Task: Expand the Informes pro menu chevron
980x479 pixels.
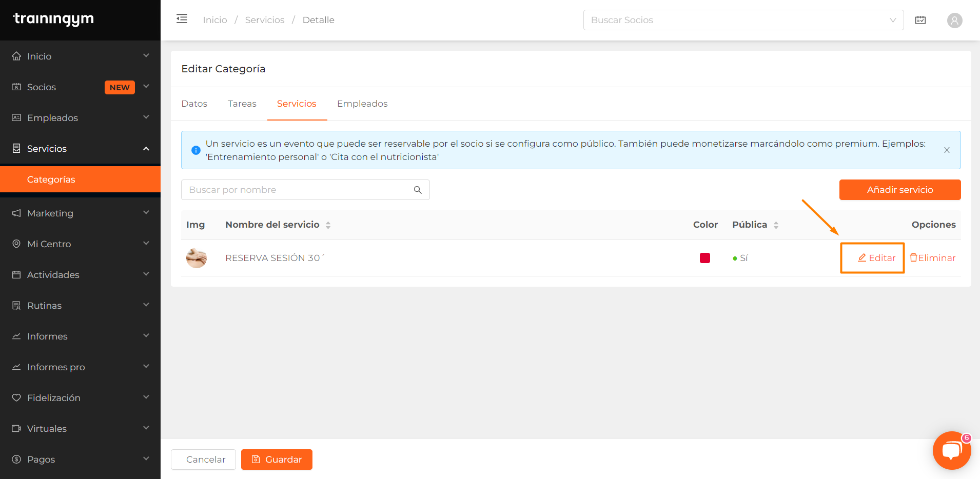Action: tap(146, 366)
